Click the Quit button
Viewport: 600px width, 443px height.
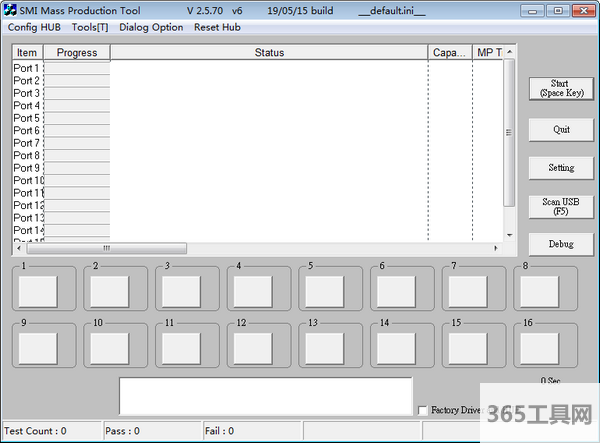pyautogui.click(x=561, y=130)
